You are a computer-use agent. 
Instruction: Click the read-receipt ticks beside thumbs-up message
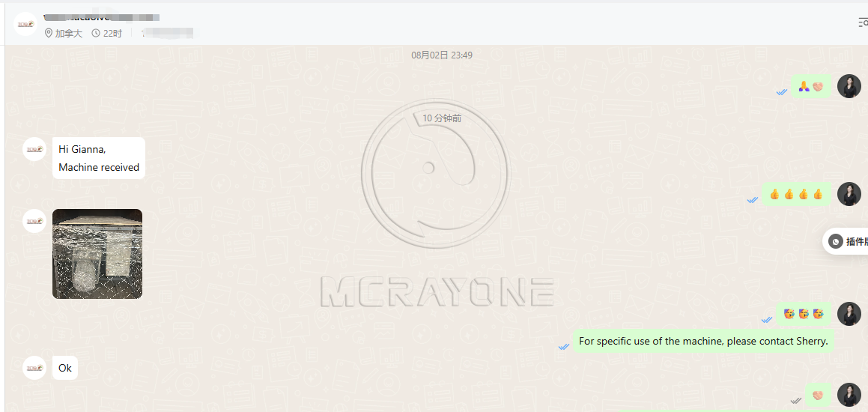(753, 200)
